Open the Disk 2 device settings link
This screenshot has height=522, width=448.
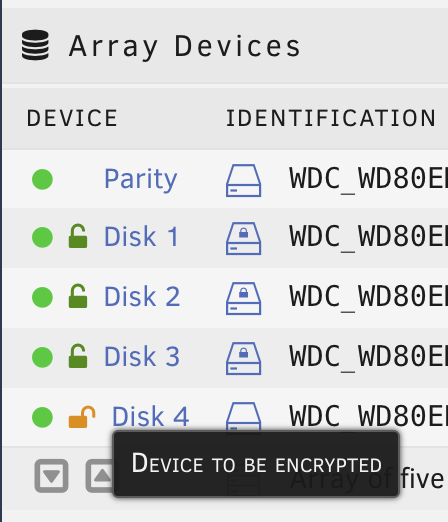142,297
